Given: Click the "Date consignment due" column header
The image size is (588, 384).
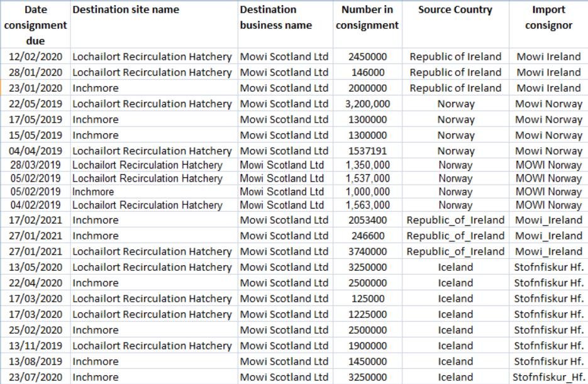Looking at the screenshot, I should (x=35, y=25).
